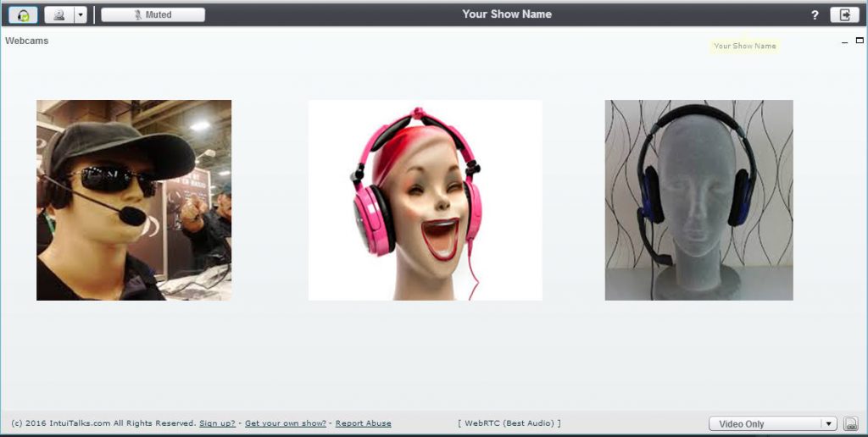Image resolution: width=868 pixels, height=437 pixels.
Task: Open the Get your own show? link
Action: [x=286, y=423]
